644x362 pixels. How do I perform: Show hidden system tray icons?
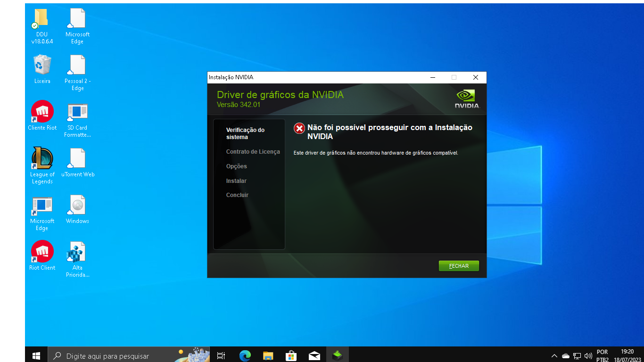[554, 356]
